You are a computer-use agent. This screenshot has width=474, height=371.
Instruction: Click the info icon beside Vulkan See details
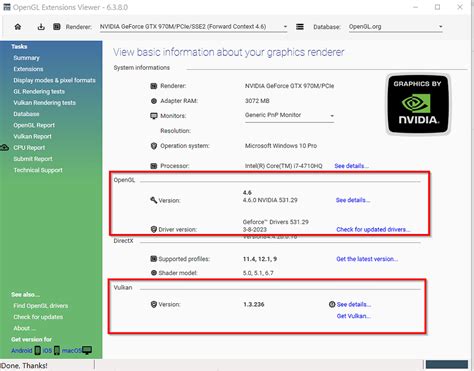(332, 304)
